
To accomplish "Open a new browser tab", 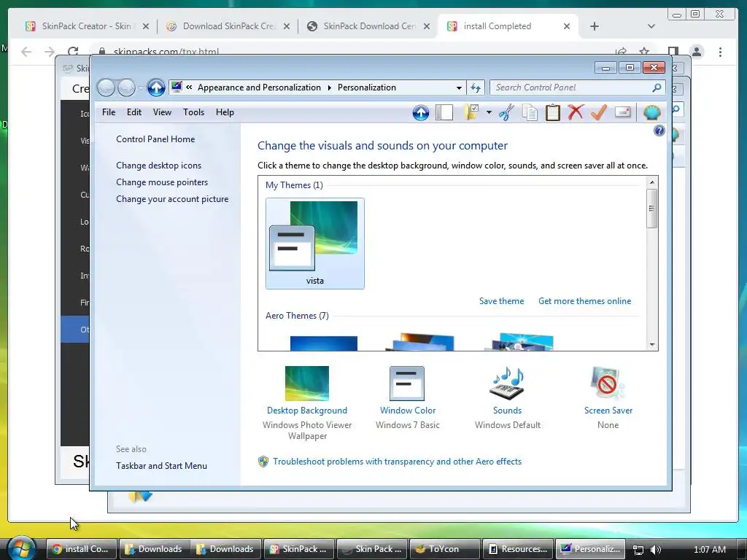I will (594, 26).
